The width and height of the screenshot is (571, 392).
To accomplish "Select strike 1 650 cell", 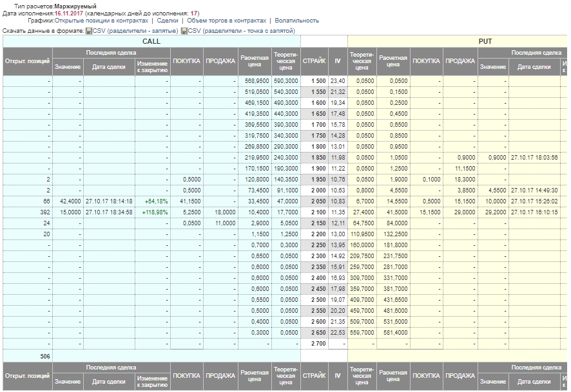I will pyautogui.click(x=315, y=114).
